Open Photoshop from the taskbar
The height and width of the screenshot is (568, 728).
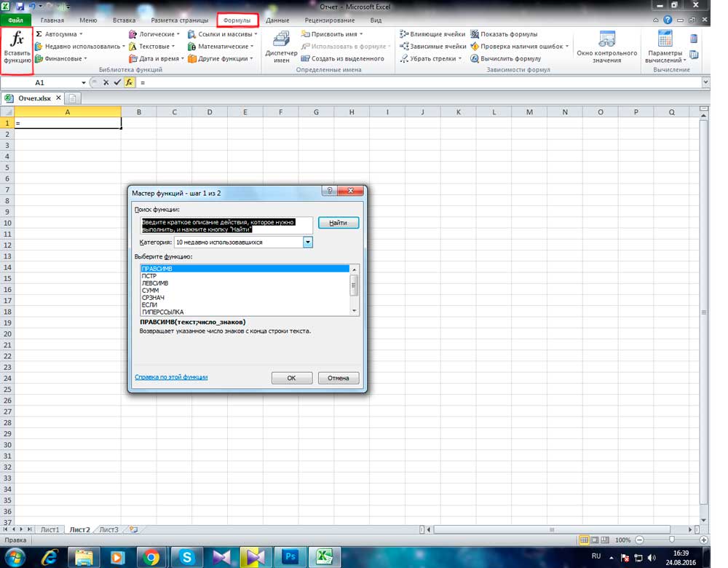click(291, 557)
